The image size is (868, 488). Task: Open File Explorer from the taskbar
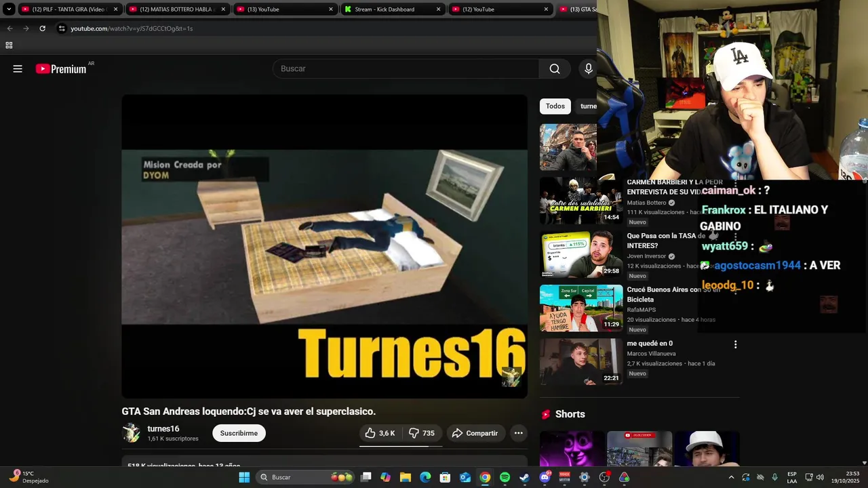pos(405,477)
